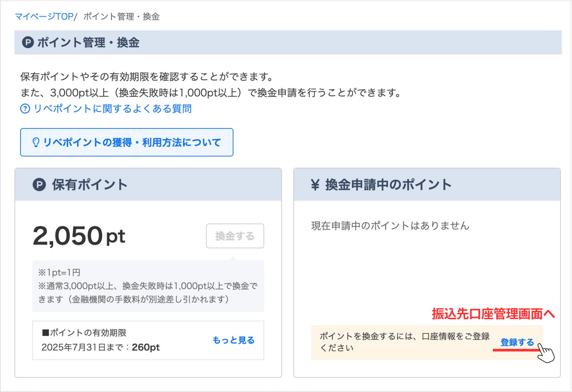
Task: Click the red 振込先口座管理画面へ label
Action: pyautogui.click(x=493, y=314)
